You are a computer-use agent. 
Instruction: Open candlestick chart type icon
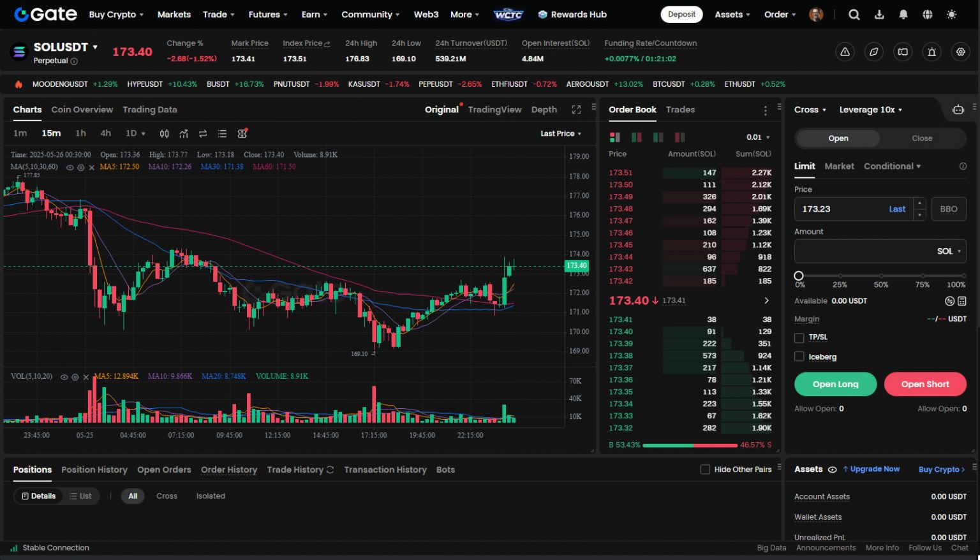pyautogui.click(x=165, y=133)
